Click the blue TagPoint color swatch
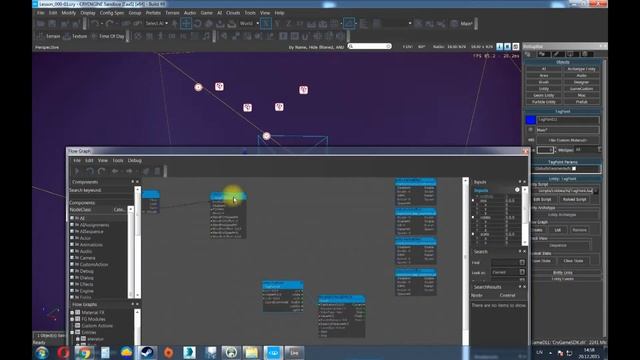 pos(531,120)
